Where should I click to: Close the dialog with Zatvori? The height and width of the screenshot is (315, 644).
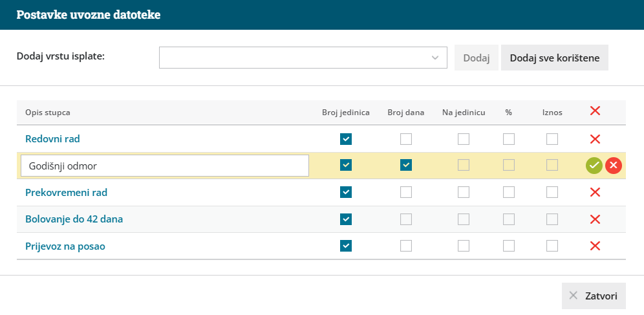coord(594,296)
